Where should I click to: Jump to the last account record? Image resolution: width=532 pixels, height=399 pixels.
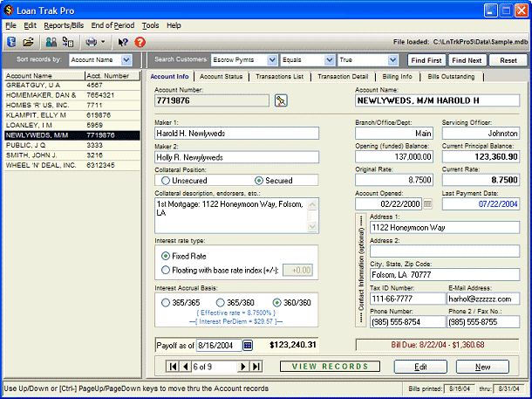256,367
